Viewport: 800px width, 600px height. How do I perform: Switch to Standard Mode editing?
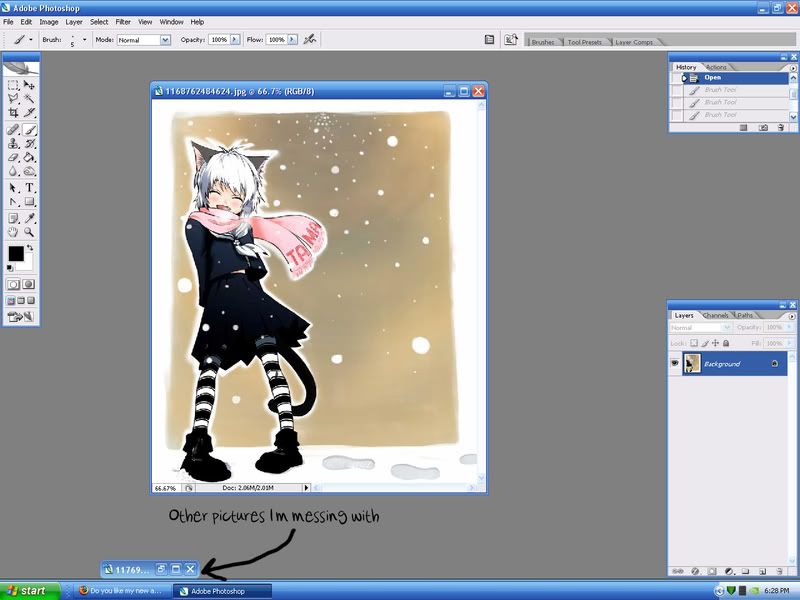[13, 284]
